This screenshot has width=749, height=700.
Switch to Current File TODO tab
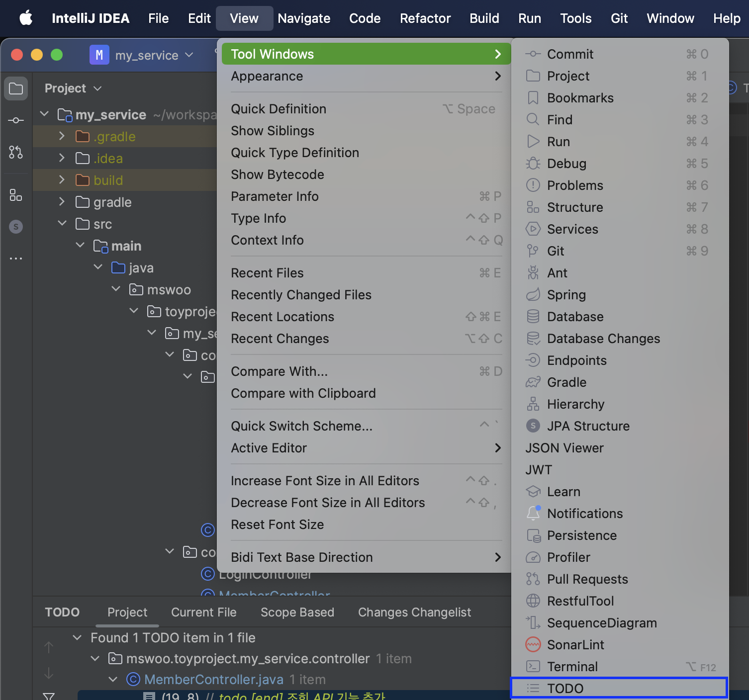[204, 612]
